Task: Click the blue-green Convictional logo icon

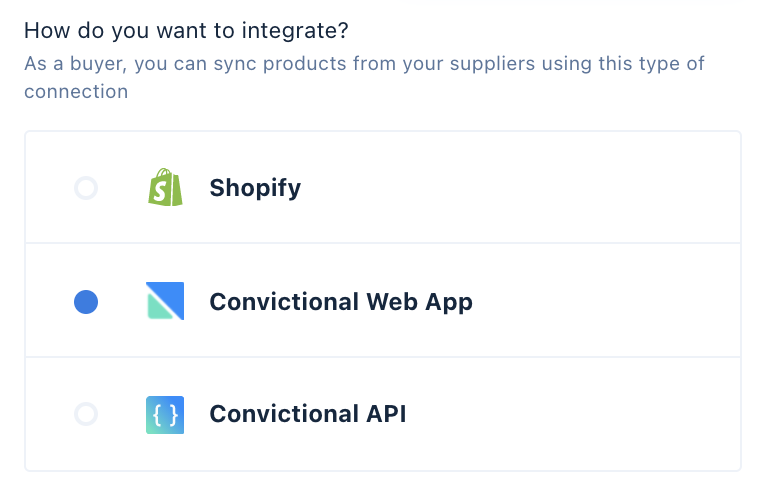Action: (165, 301)
